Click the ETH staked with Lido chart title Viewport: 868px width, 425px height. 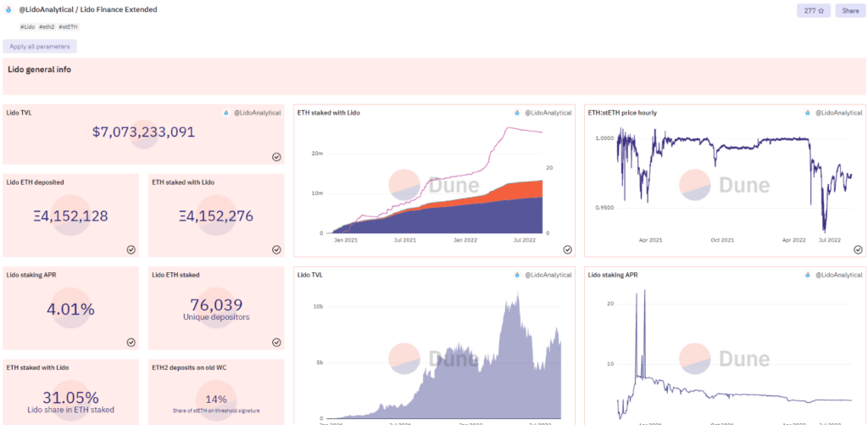pos(328,113)
